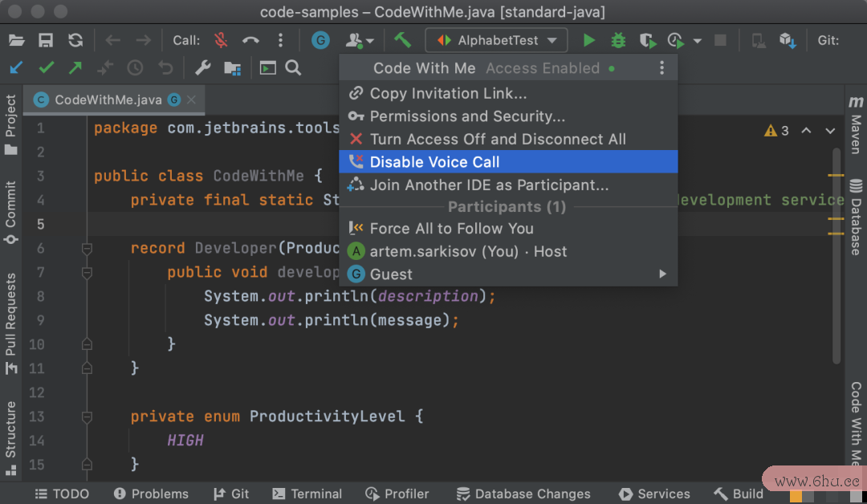Open the Problems tool window

click(151, 494)
